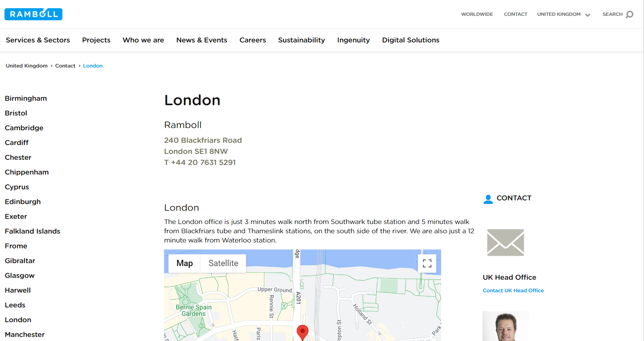Click the London breadcrumb

[93, 66]
